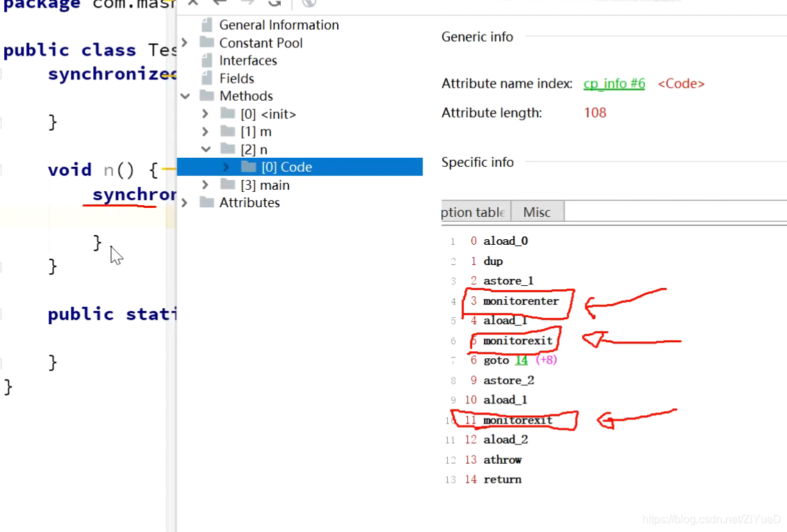Click the folder icon of [0] <init>

(x=228, y=113)
